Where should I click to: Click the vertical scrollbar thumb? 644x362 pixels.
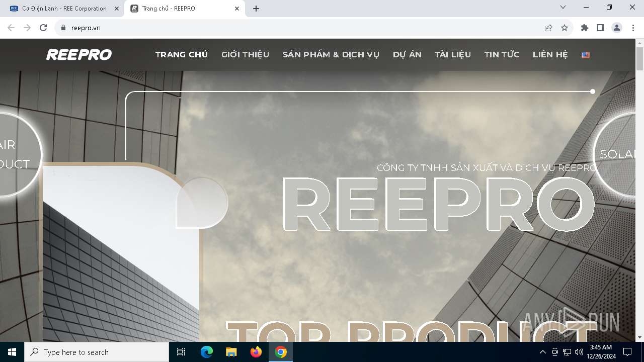(639, 59)
